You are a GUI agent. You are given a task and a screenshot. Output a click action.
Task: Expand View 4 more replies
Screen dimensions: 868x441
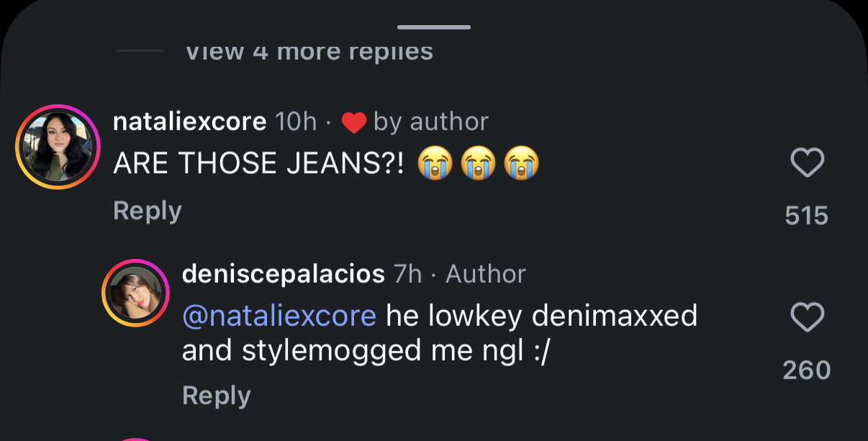click(309, 52)
